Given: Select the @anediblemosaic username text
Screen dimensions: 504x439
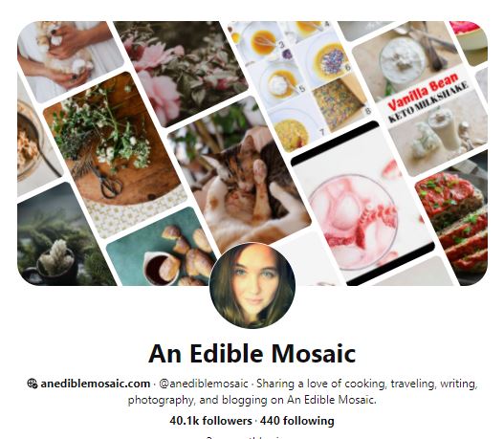Looking at the screenshot, I should (x=204, y=384).
